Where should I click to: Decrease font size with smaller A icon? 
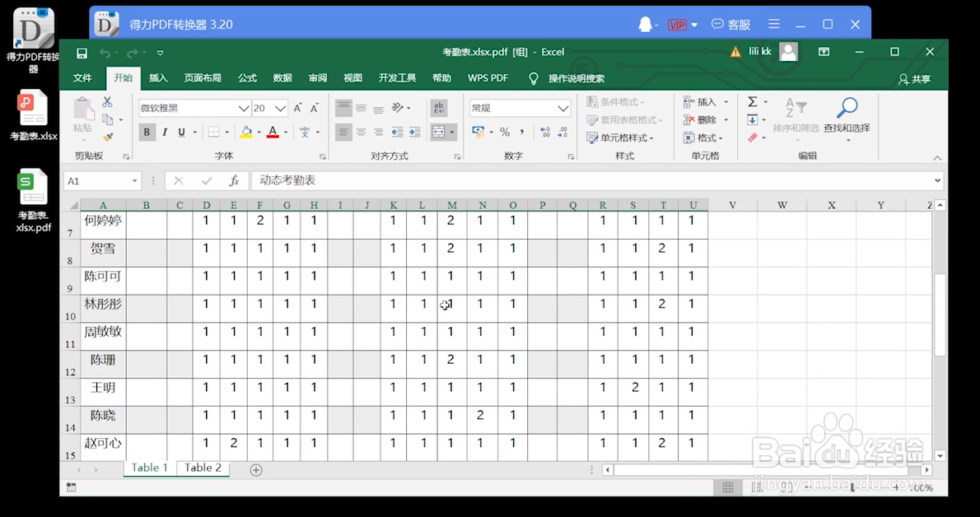point(315,108)
